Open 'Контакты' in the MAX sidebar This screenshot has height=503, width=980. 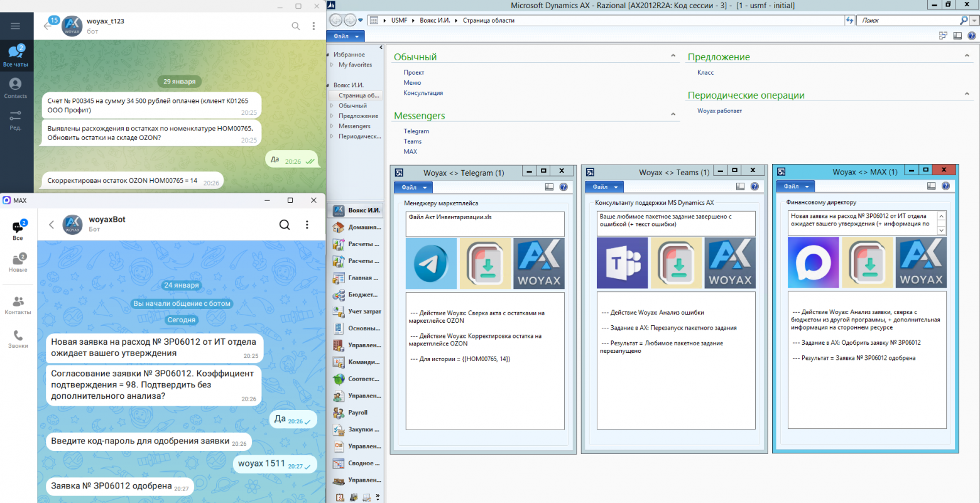coord(18,305)
